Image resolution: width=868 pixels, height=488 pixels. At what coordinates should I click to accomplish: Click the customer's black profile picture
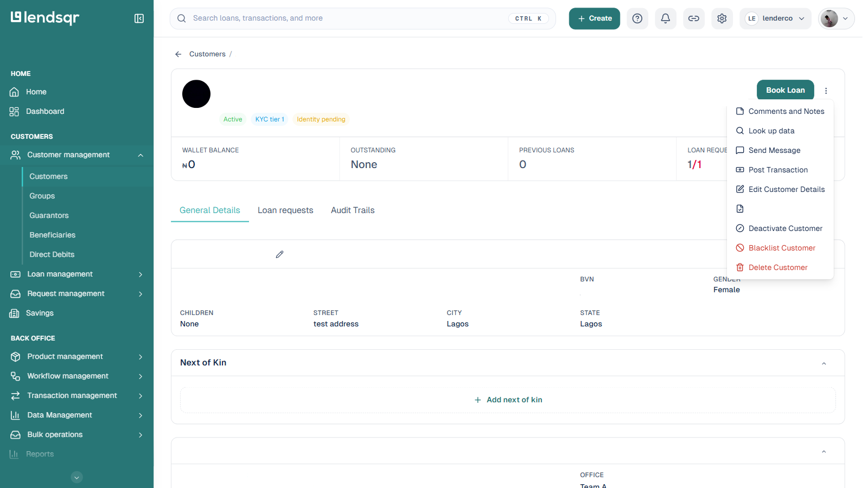[x=196, y=94]
